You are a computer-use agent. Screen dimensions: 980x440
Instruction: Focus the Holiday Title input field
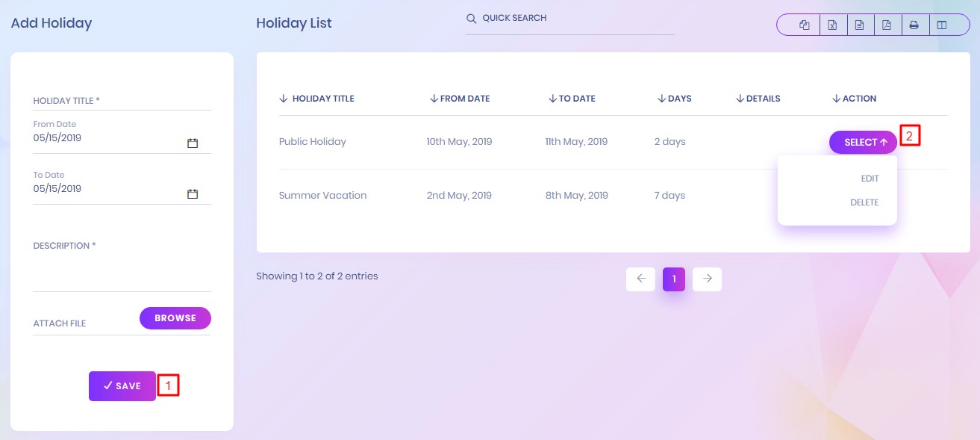[122, 101]
